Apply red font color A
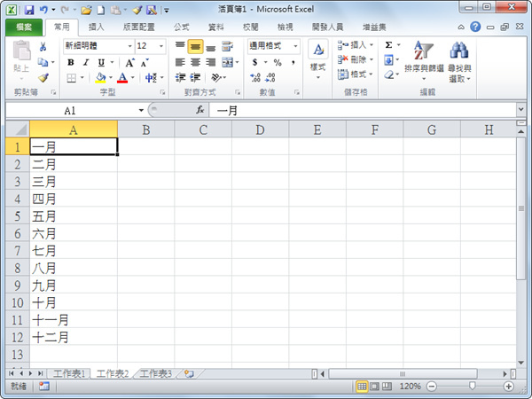 122,78
